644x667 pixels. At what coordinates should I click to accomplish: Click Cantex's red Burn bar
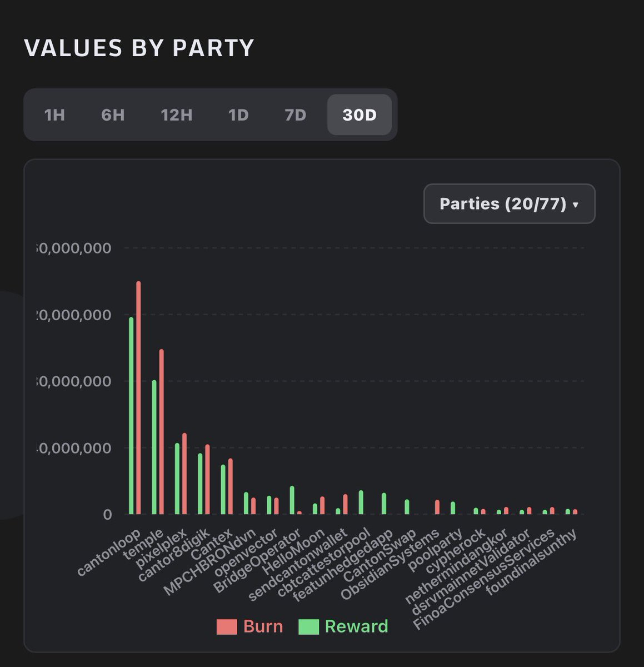click(230, 486)
